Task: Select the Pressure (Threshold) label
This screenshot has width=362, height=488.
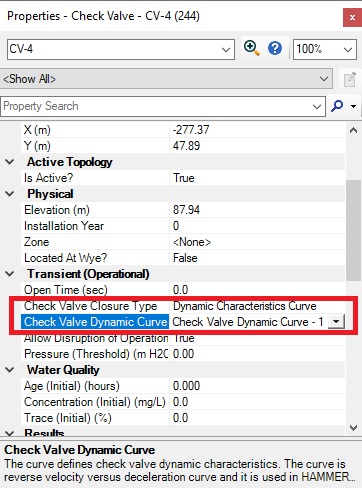Action: click(x=95, y=354)
